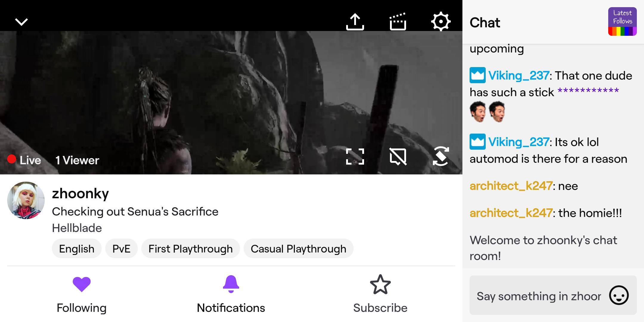Viewport: 644px width, 322px height.
Task: Select the English tag
Action: 77,249
